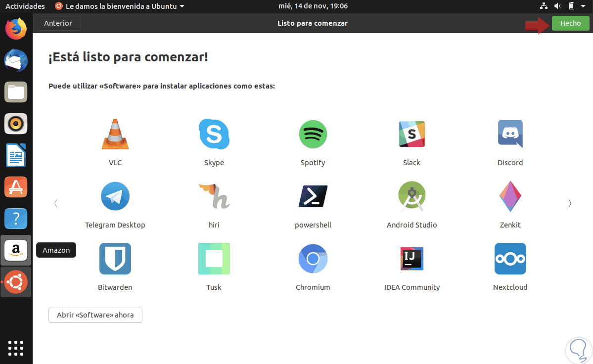Click the powershell label text
The height and width of the screenshot is (364, 593).
[x=313, y=225]
